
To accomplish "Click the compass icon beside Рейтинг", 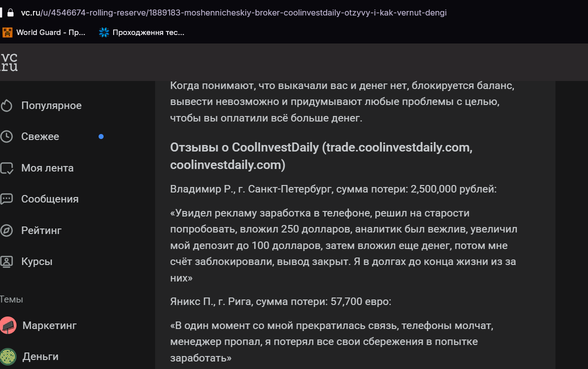I will [x=7, y=230].
